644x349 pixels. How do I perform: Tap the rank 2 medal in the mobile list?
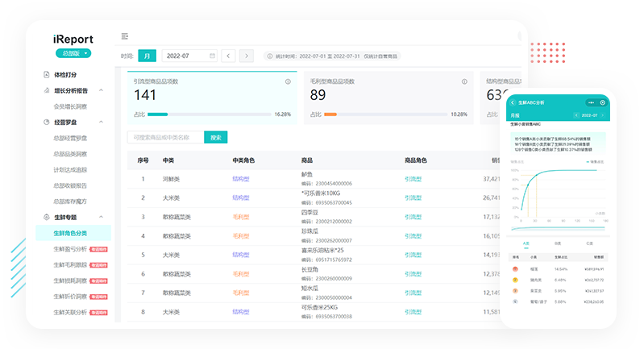point(515,280)
